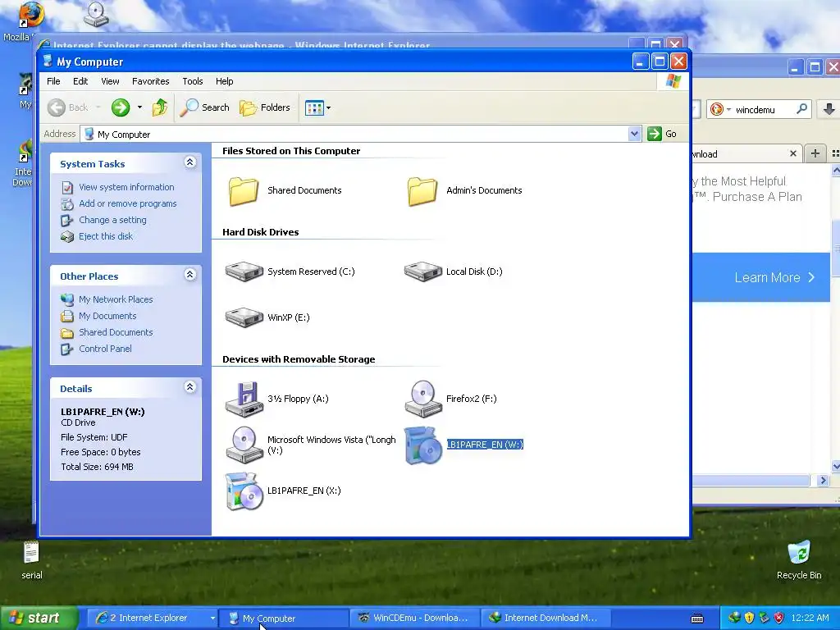Image resolution: width=840 pixels, height=630 pixels.
Task: Click Change a setting link
Action: (112, 220)
